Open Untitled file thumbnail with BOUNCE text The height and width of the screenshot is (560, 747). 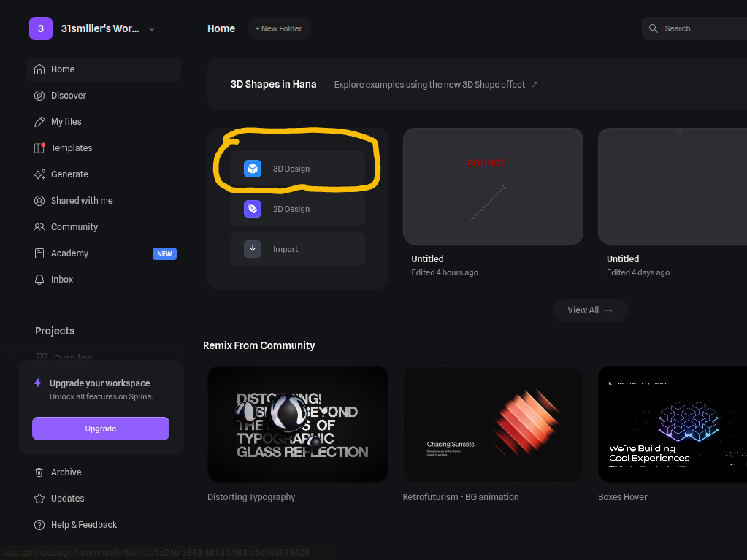[x=493, y=186]
